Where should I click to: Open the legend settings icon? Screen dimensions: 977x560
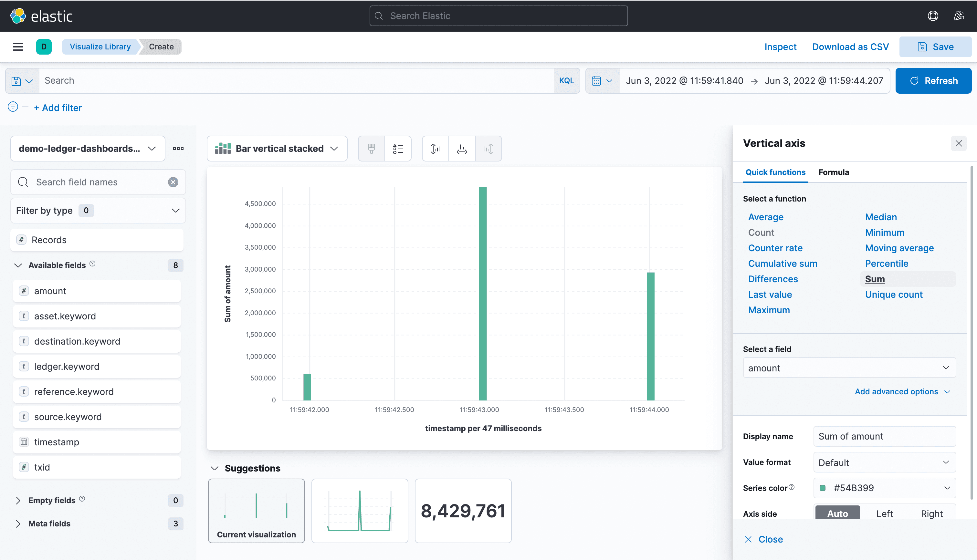coord(398,149)
